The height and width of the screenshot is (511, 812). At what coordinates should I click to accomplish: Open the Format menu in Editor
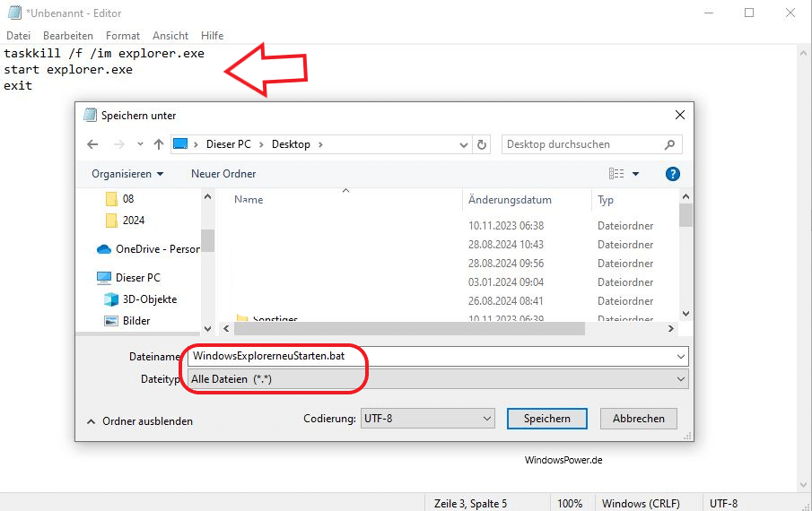click(123, 36)
